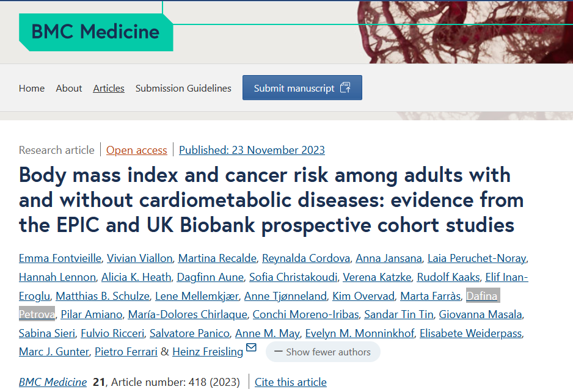Select author Vivian Viallon
Viewport: 573px width, 392px height.
(139, 258)
